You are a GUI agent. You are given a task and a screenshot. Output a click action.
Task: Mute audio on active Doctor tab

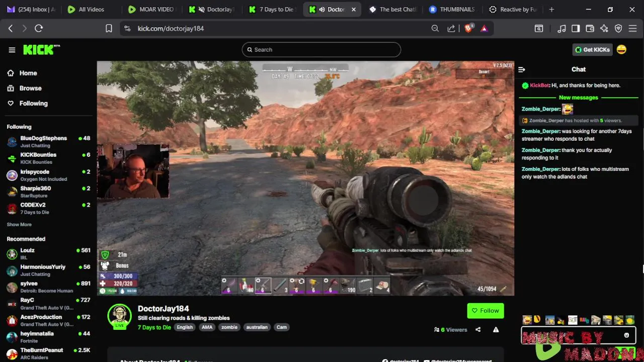point(321,10)
